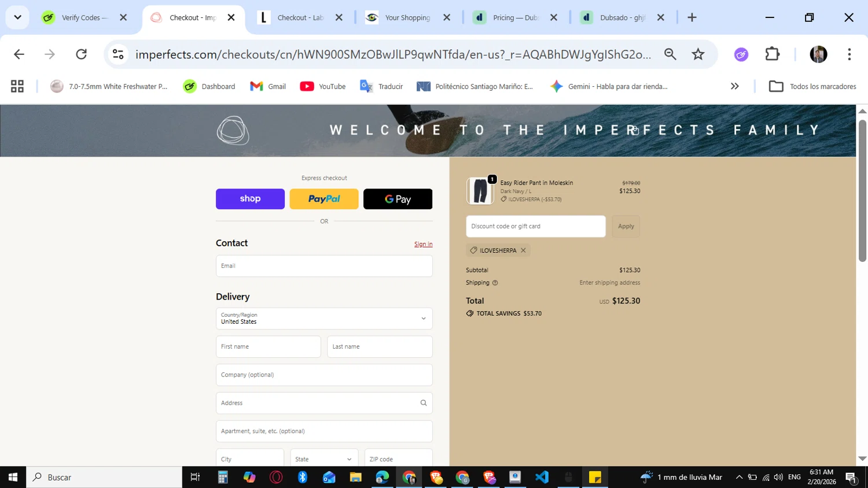
Task: Open Todos los marcadores folder
Action: (x=812, y=86)
